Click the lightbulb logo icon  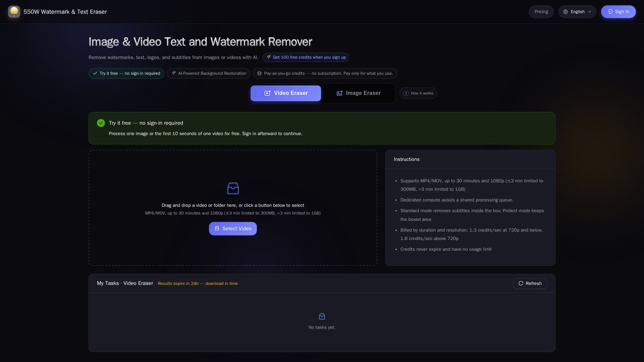[x=14, y=12]
